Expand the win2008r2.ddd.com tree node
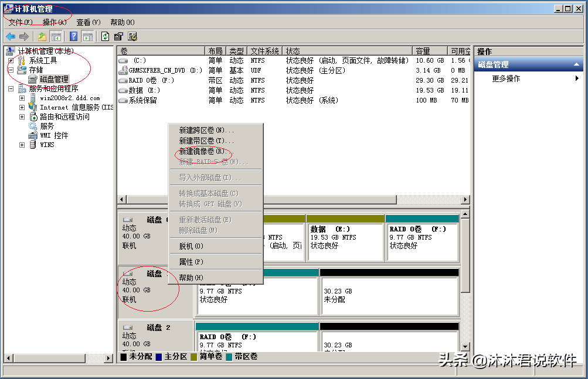Image resolution: width=588 pixels, height=379 pixels. pyautogui.click(x=22, y=98)
